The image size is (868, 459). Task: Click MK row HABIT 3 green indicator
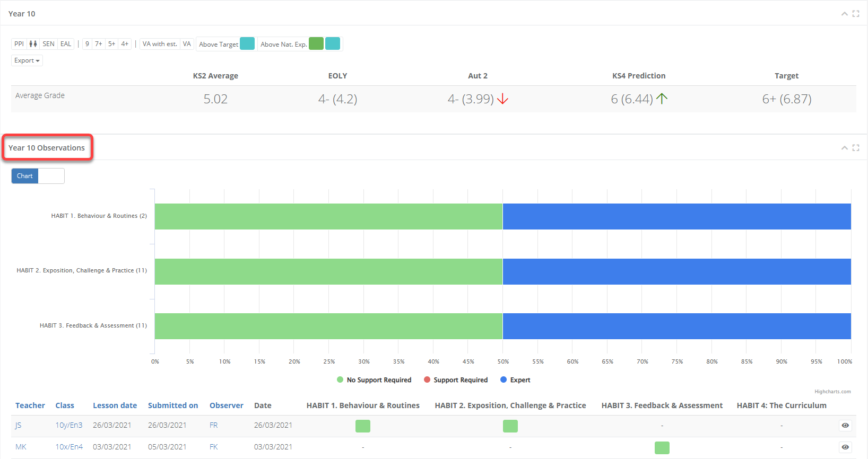click(x=662, y=448)
